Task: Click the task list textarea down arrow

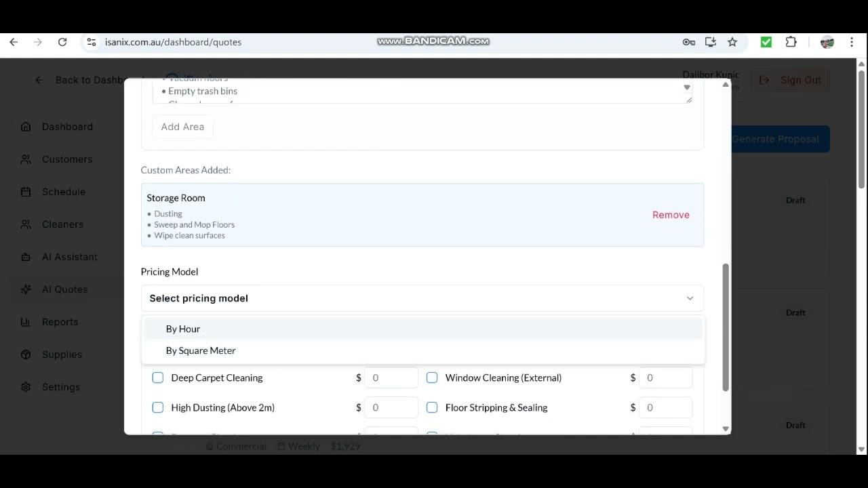Action: (x=687, y=87)
